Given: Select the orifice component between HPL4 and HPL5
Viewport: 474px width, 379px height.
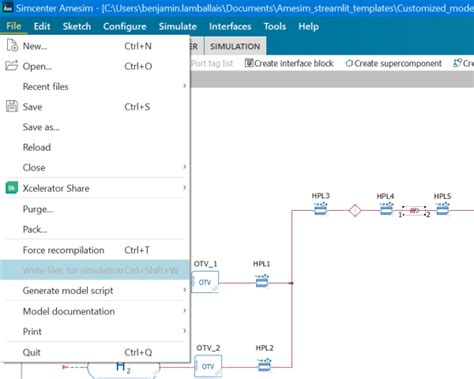Looking at the screenshot, I should click(x=414, y=211).
